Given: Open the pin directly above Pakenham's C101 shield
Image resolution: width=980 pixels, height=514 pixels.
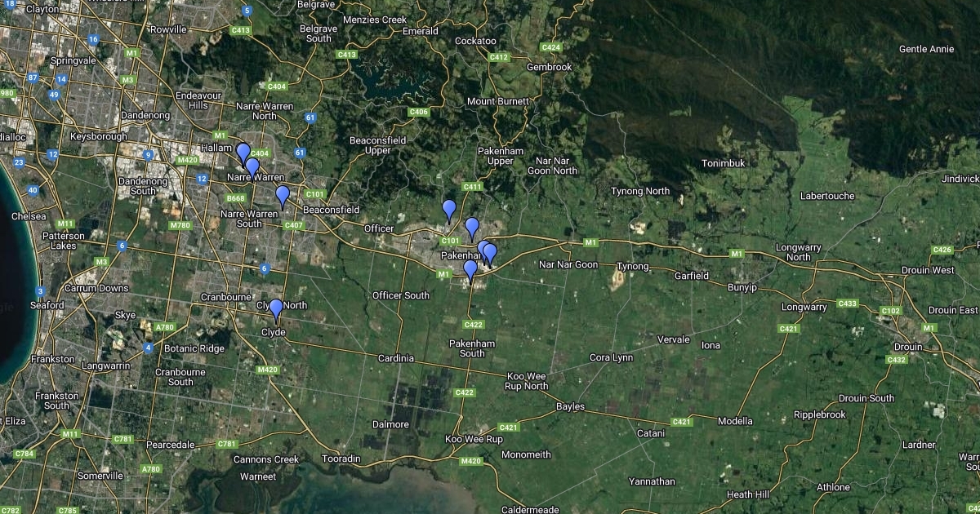Looking at the screenshot, I should click(471, 228).
